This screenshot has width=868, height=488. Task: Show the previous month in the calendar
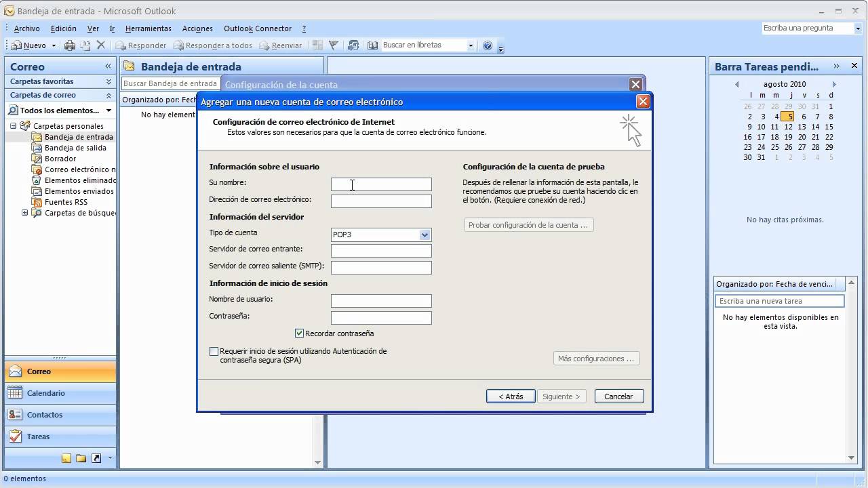737,85
